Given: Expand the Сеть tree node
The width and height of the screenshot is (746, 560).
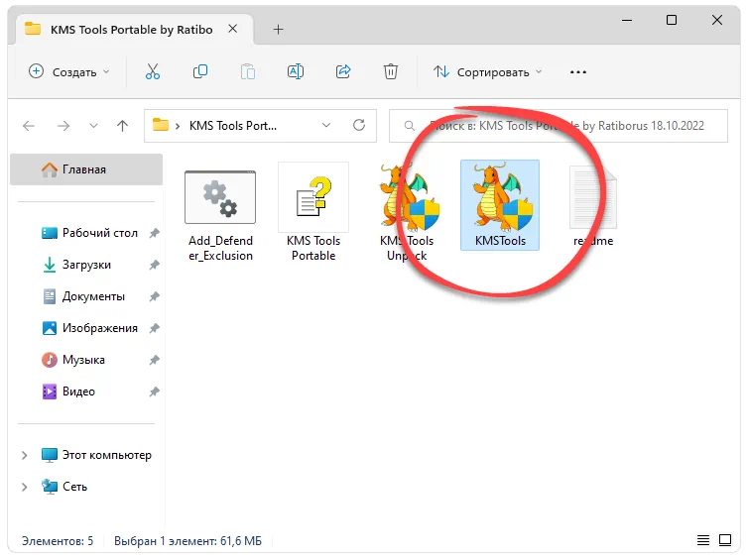Looking at the screenshot, I should tap(24, 487).
